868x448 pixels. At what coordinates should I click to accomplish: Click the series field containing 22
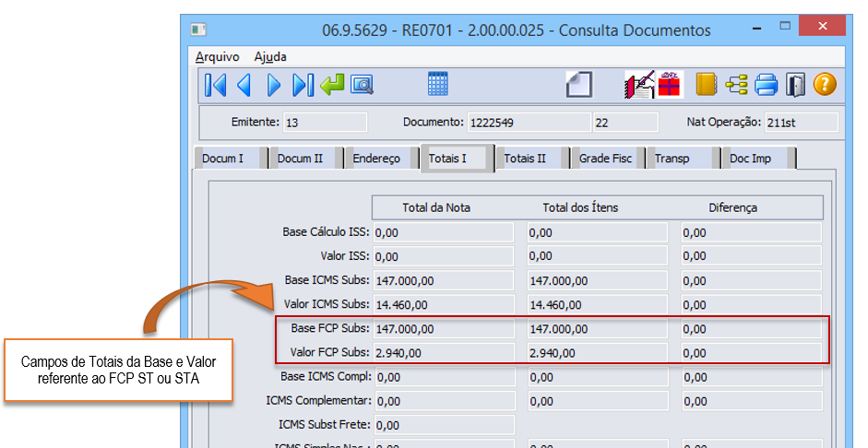click(x=626, y=123)
